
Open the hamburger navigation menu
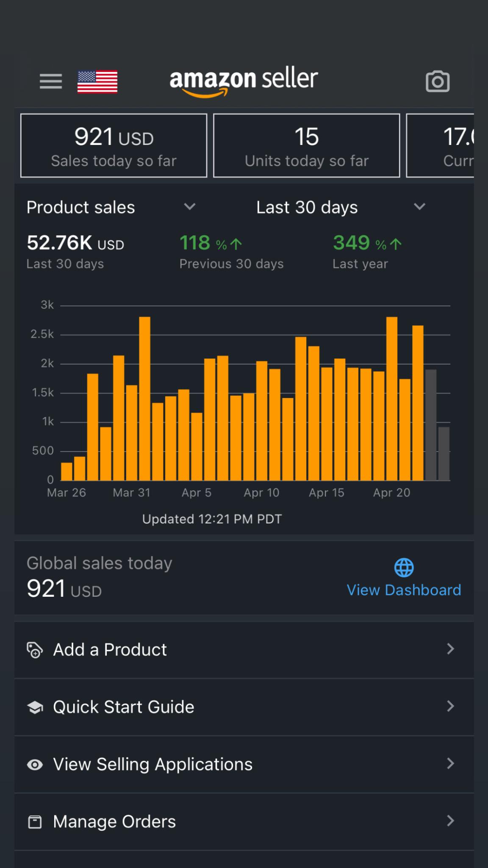[x=51, y=81]
